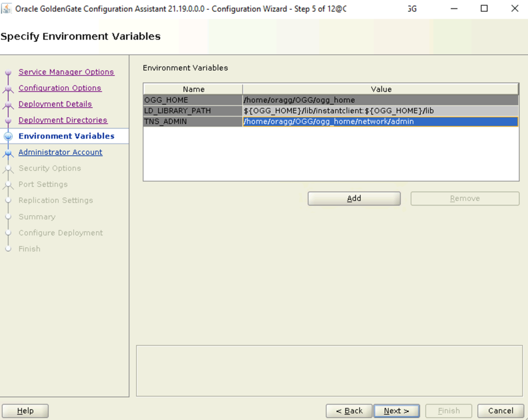Select the OGG_HOME name cell

pyautogui.click(x=193, y=100)
